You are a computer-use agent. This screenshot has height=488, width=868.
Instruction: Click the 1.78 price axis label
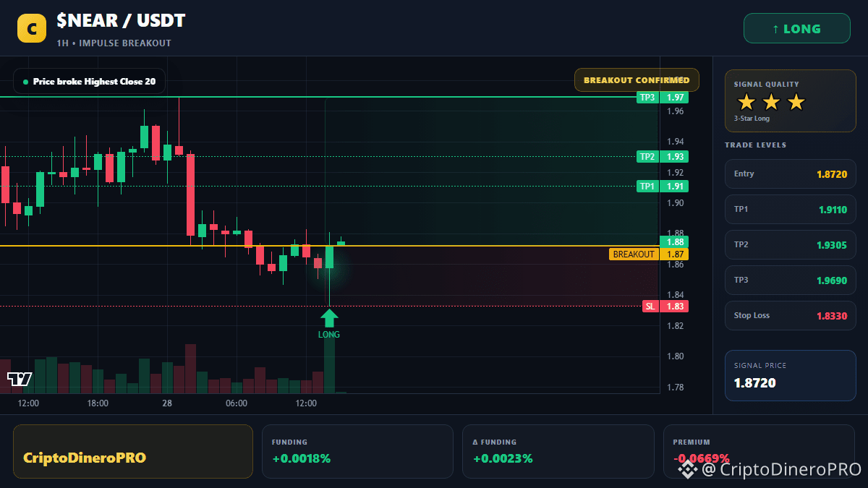[676, 388]
